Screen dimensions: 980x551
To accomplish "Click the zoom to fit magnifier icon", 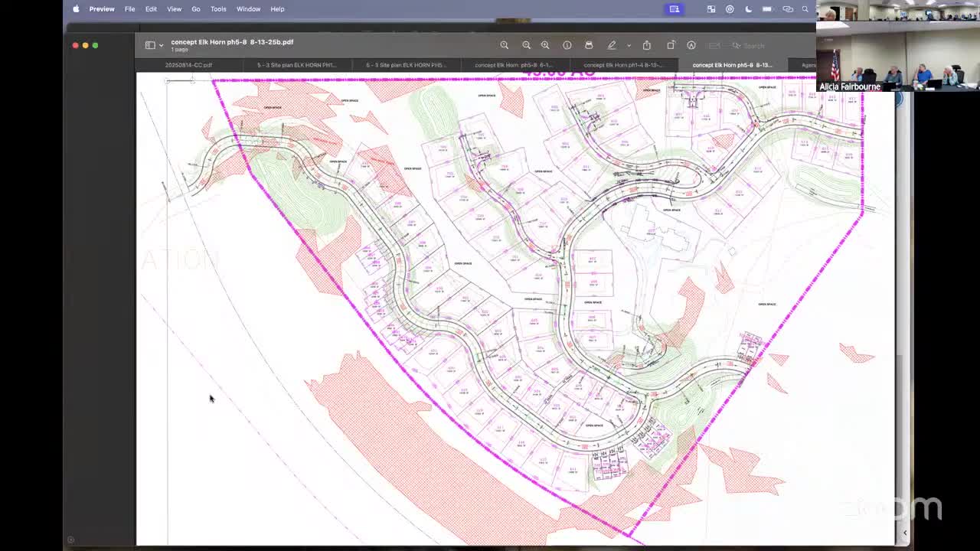I will 505,45.
